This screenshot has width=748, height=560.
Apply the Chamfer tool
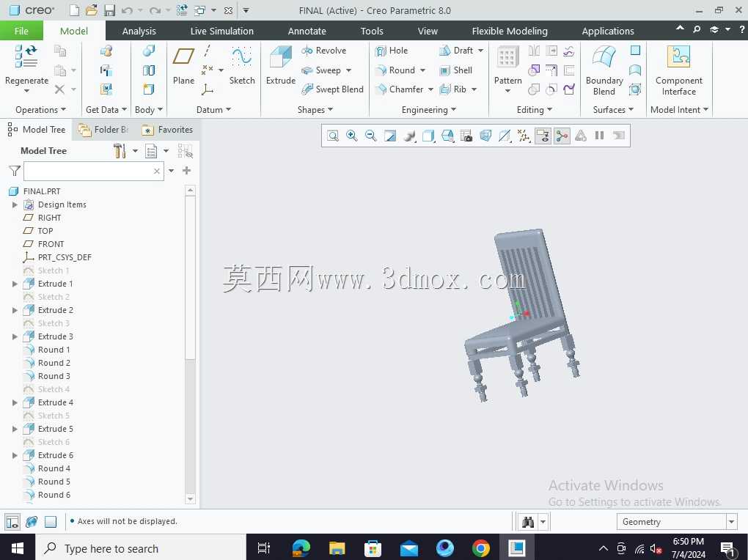(399, 89)
